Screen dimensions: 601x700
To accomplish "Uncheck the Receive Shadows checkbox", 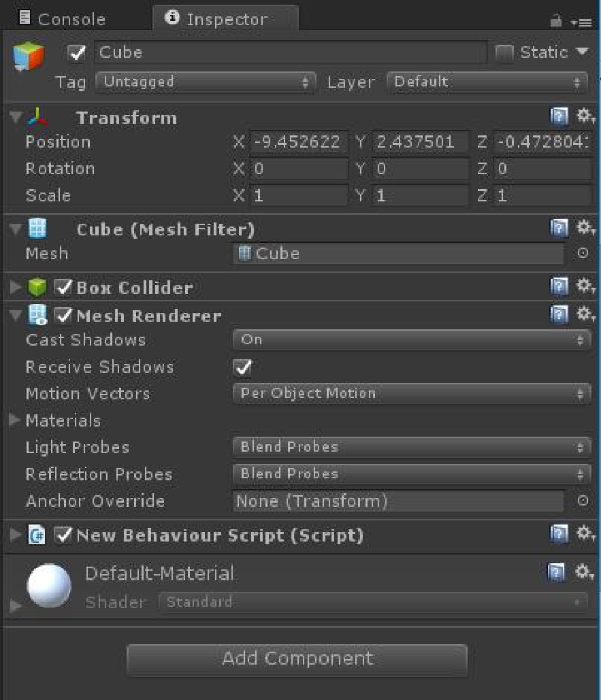I will click(x=242, y=368).
